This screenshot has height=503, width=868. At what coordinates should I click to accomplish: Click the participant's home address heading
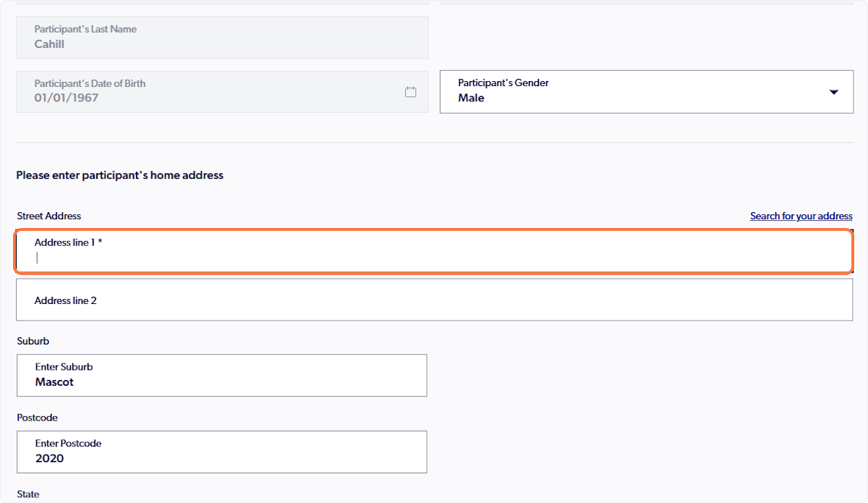pos(119,175)
